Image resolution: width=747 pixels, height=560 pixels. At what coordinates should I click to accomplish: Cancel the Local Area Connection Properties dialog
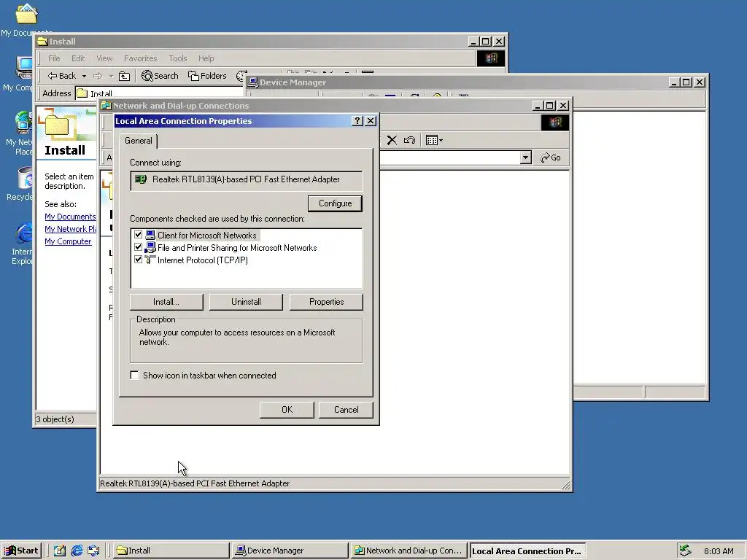coord(346,410)
